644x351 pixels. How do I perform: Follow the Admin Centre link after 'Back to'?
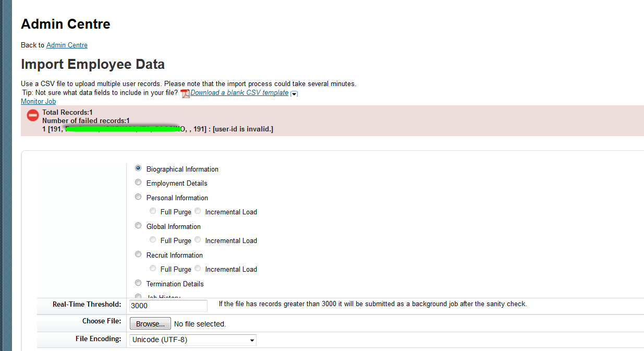tap(67, 45)
